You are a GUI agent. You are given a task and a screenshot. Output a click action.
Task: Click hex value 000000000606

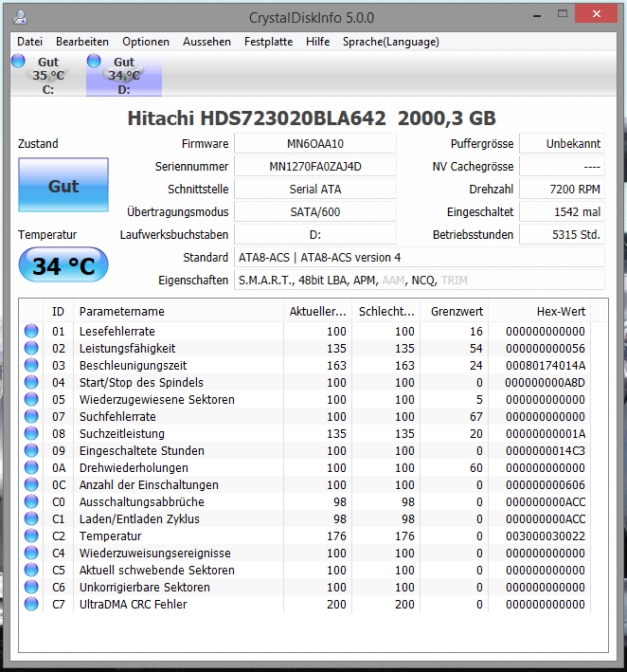click(x=546, y=484)
